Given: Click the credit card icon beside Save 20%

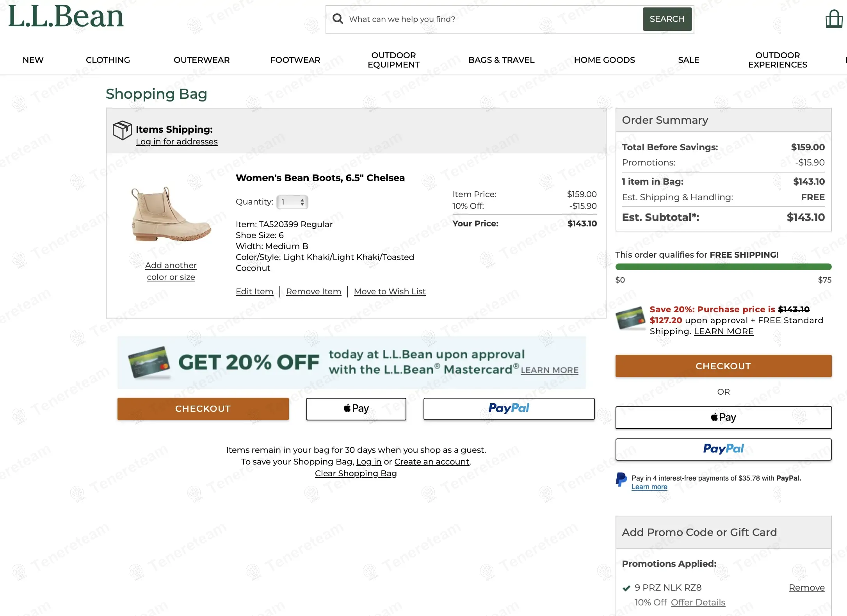Looking at the screenshot, I should coord(630,318).
